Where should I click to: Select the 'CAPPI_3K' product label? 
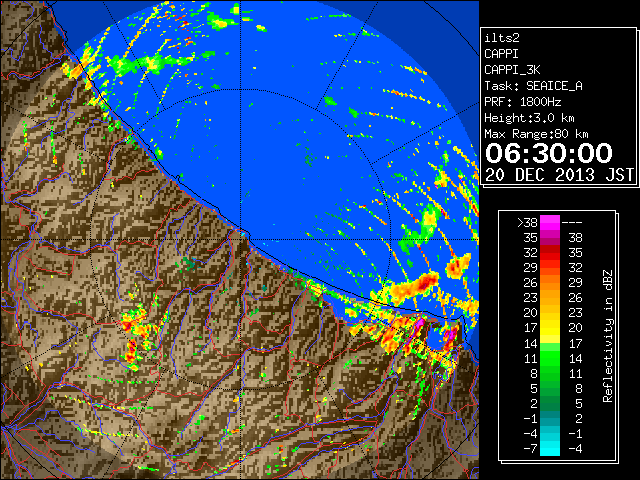(512, 70)
